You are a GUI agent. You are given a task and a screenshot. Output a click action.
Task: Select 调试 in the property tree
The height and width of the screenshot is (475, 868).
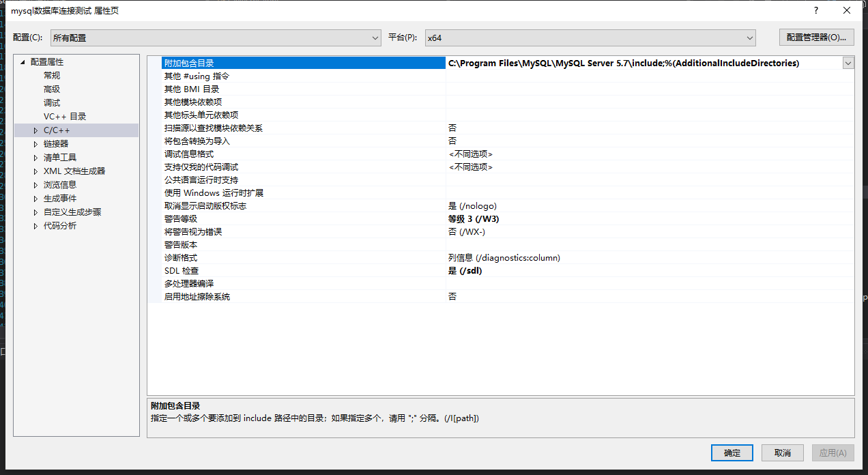click(52, 102)
